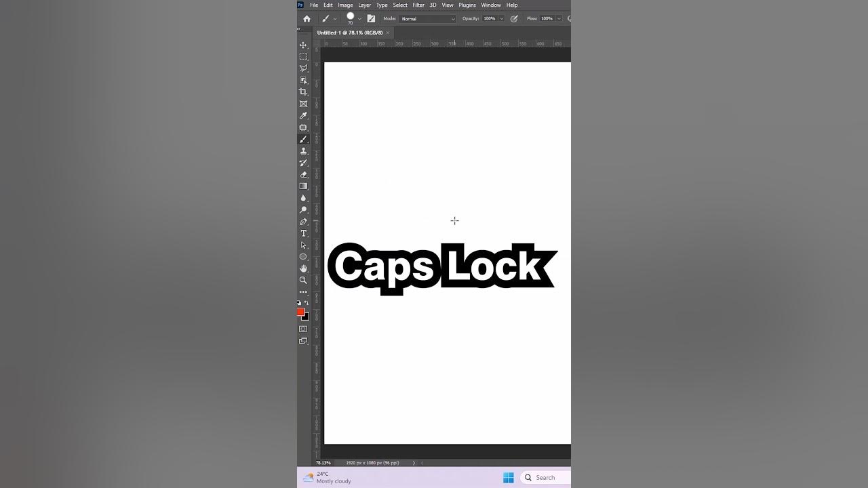Open the Windows Start button
This screenshot has height=488, width=868.
pyautogui.click(x=509, y=478)
